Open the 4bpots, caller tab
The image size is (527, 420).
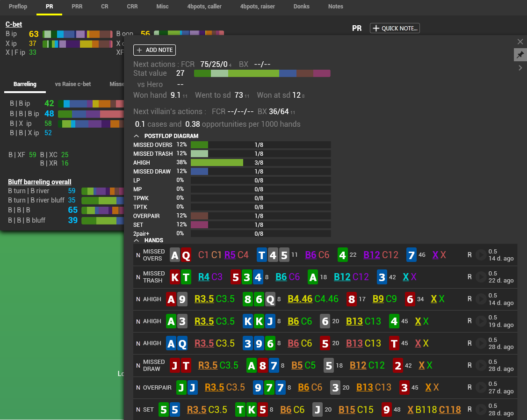point(204,7)
